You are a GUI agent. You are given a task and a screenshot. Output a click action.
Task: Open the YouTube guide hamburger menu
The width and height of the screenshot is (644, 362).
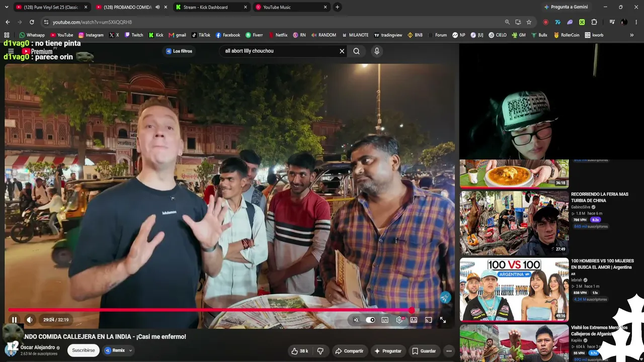point(11,51)
